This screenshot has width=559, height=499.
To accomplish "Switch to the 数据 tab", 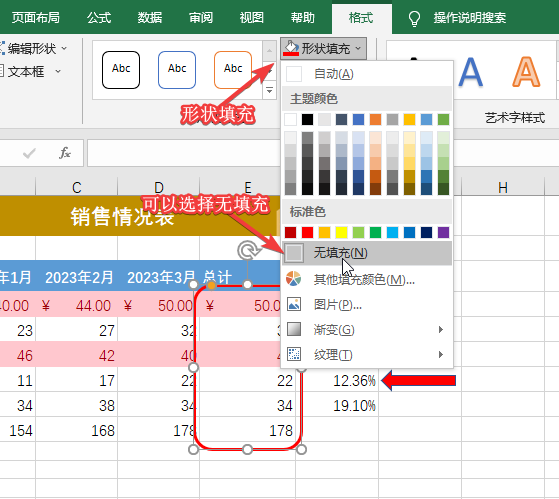I will (x=150, y=17).
